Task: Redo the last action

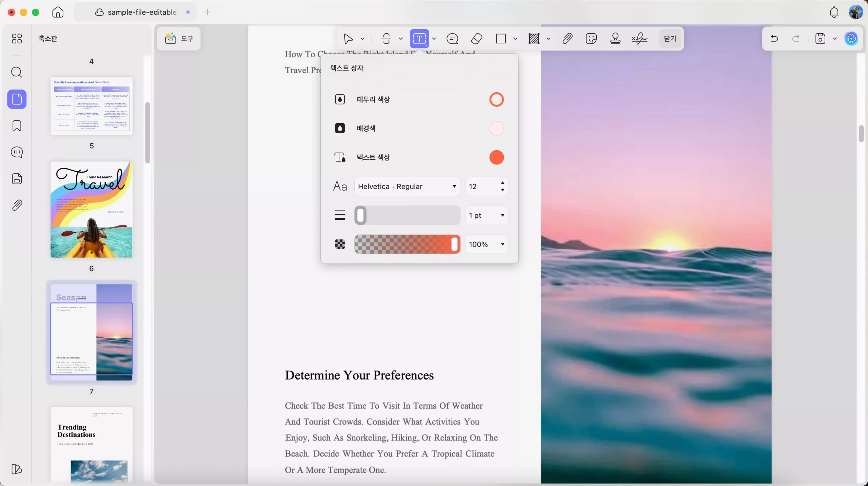Action: (x=796, y=39)
